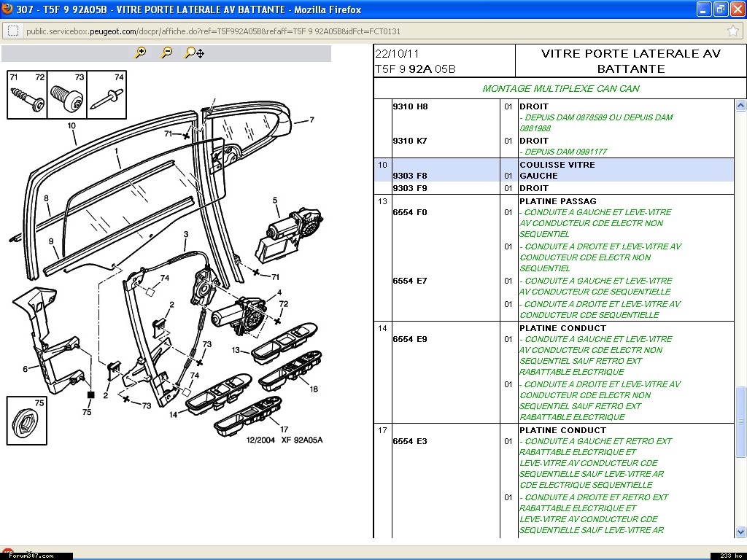Click the zoom out magnifier icon

pyautogui.click(x=166, y=52)
